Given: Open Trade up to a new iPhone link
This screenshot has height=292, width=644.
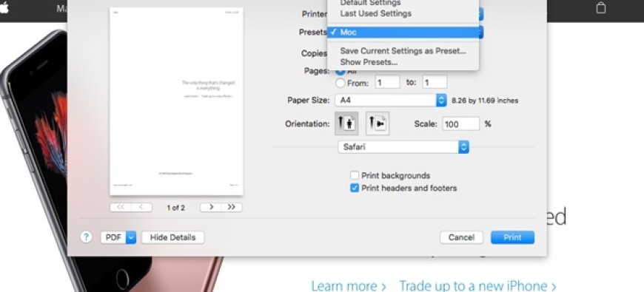Looking at the screenshot, I should (477, 286).
